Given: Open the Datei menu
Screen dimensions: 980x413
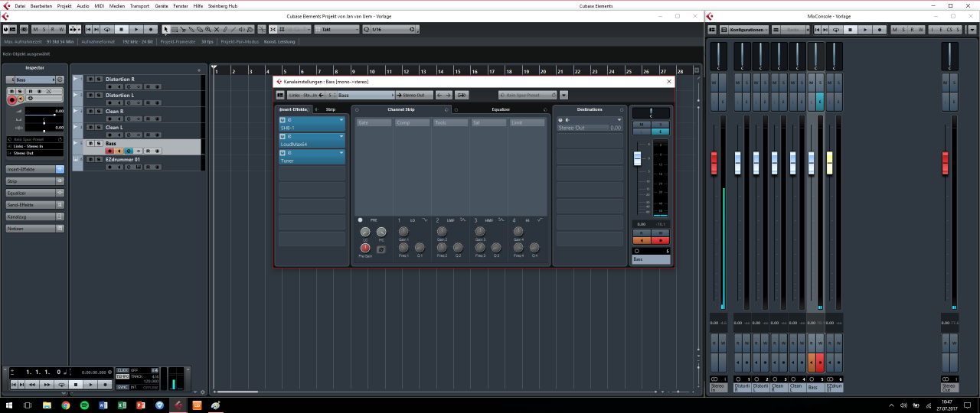Looking at the screenshot, I should pos(20,5).
